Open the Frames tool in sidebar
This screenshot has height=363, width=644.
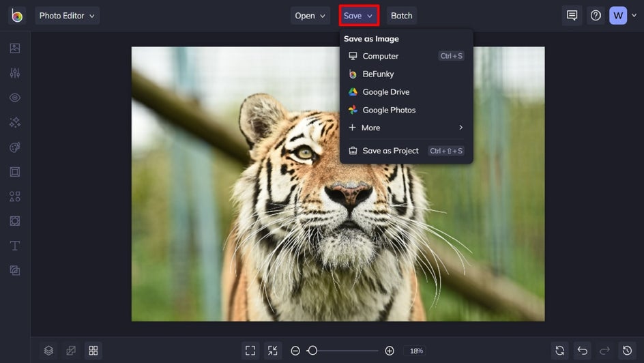[15, 172]
